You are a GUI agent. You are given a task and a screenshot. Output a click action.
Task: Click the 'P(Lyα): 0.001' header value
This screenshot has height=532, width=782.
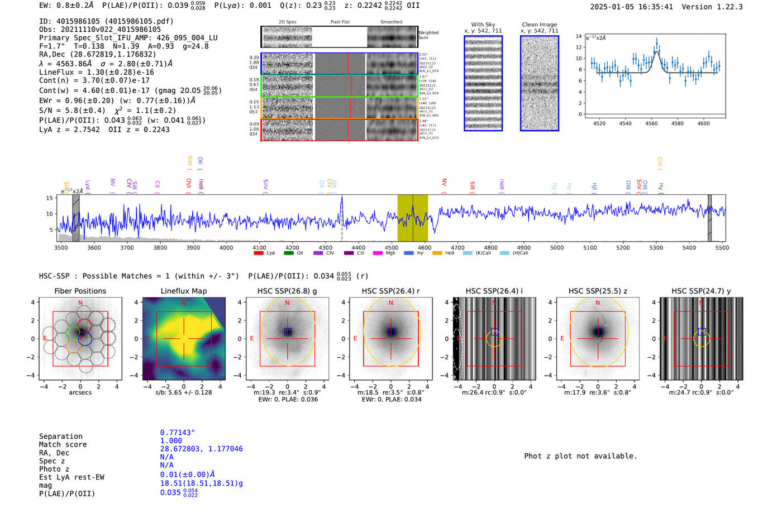[243, 6]
